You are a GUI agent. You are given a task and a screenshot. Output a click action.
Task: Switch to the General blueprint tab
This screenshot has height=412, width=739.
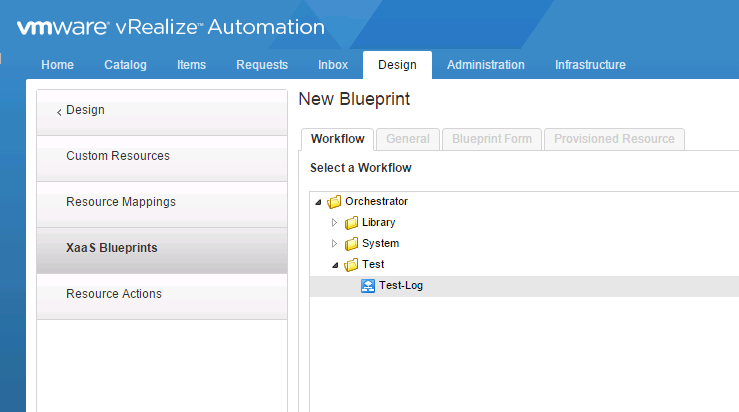coord(408,139)
